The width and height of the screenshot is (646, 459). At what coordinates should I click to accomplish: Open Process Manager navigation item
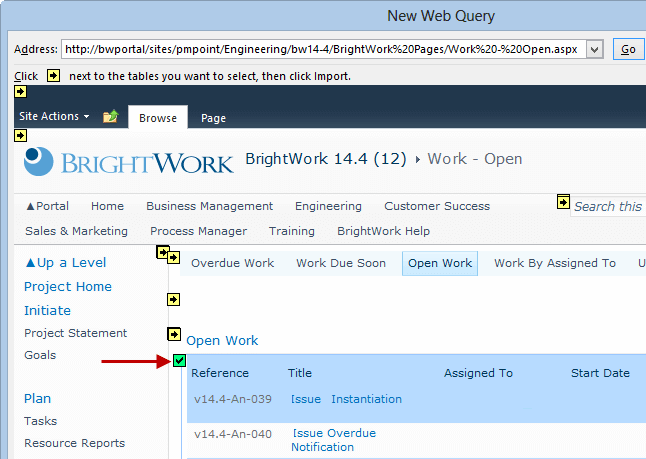[x=198, y=231]
